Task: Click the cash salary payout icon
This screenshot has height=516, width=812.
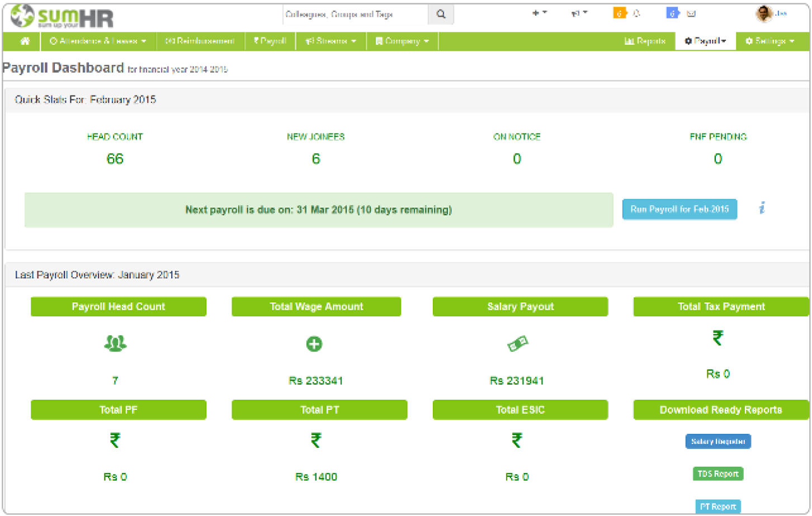Action: click(x=517, y=343)
